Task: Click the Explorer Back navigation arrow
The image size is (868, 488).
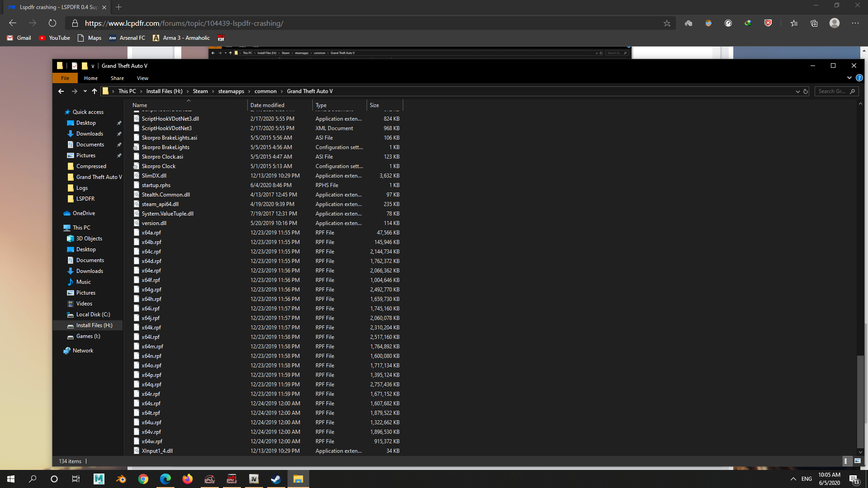Action: [x=61, y=91]
